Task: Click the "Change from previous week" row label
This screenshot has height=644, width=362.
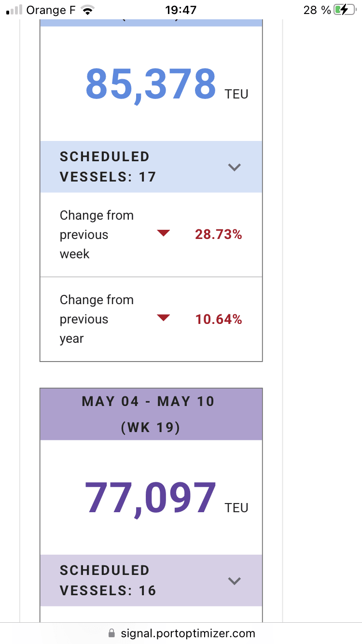Action: click(x=97, y=235)
